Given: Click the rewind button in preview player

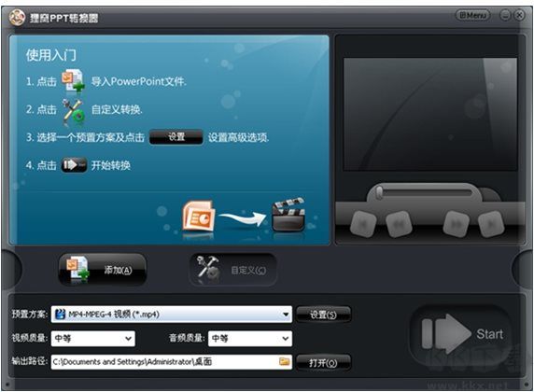Looking at the screenshot, I should [x=399, y=224].
